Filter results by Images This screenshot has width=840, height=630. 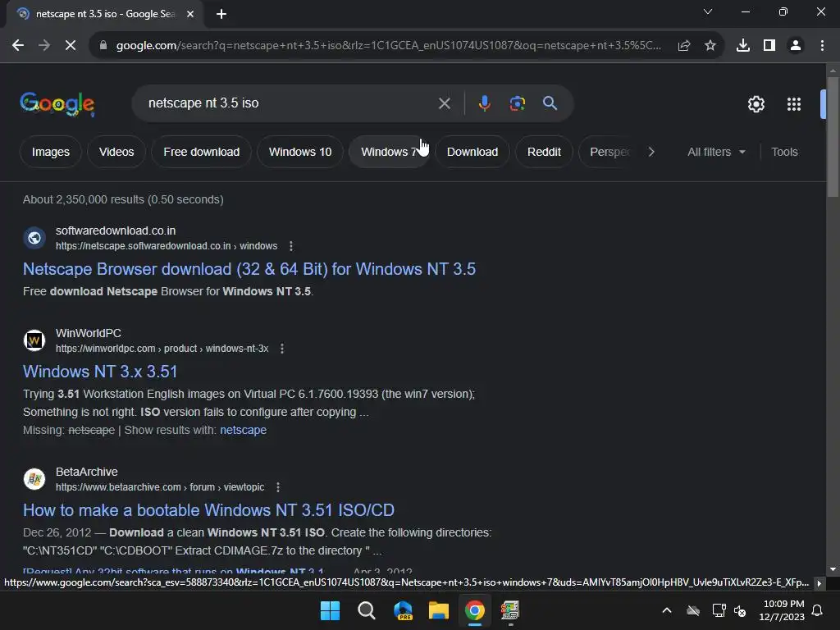[50, 152]
